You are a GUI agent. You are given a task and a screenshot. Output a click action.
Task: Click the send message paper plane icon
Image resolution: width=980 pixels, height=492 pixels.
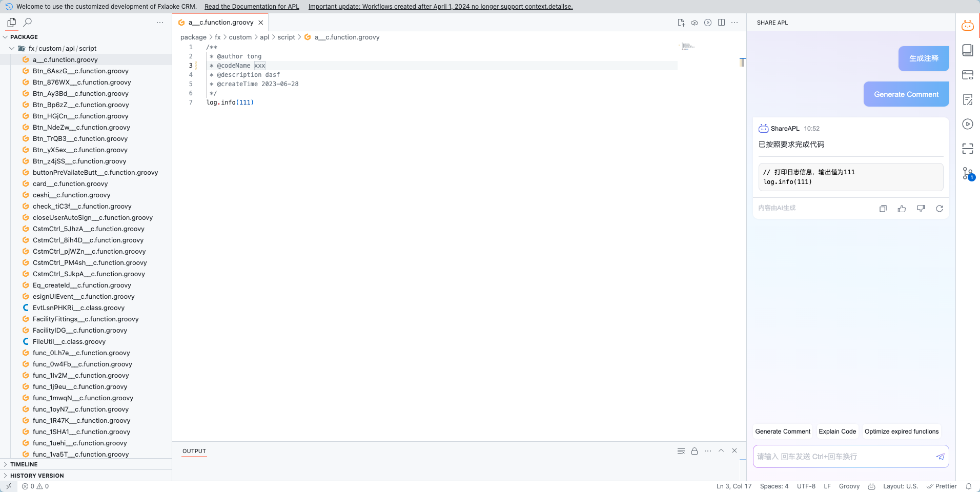940,457
